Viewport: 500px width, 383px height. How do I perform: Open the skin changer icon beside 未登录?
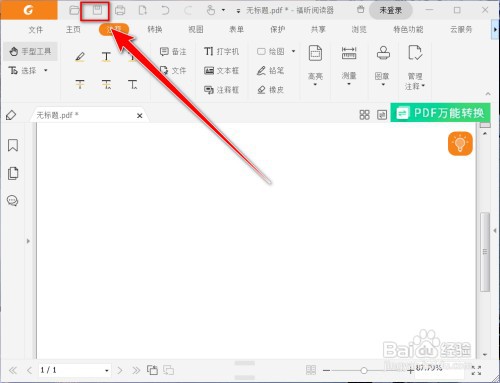click(x=361, y=9)
